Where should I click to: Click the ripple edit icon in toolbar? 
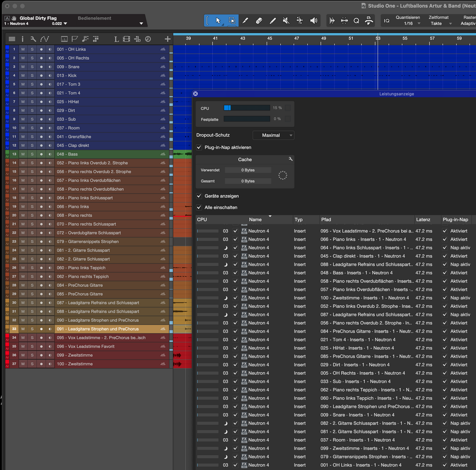(344, 21)
